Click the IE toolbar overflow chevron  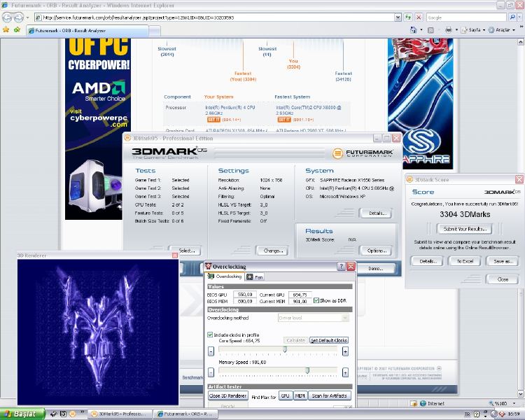tap(521, 26)
